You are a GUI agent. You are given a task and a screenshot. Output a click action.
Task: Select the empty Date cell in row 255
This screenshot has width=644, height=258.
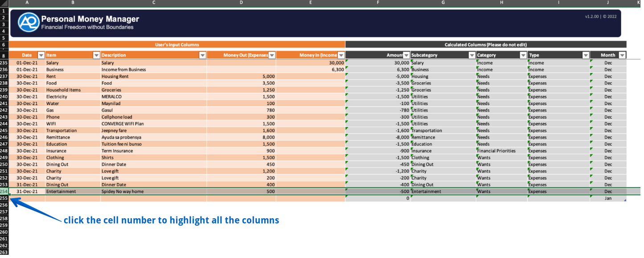click(x=27, y=198)
